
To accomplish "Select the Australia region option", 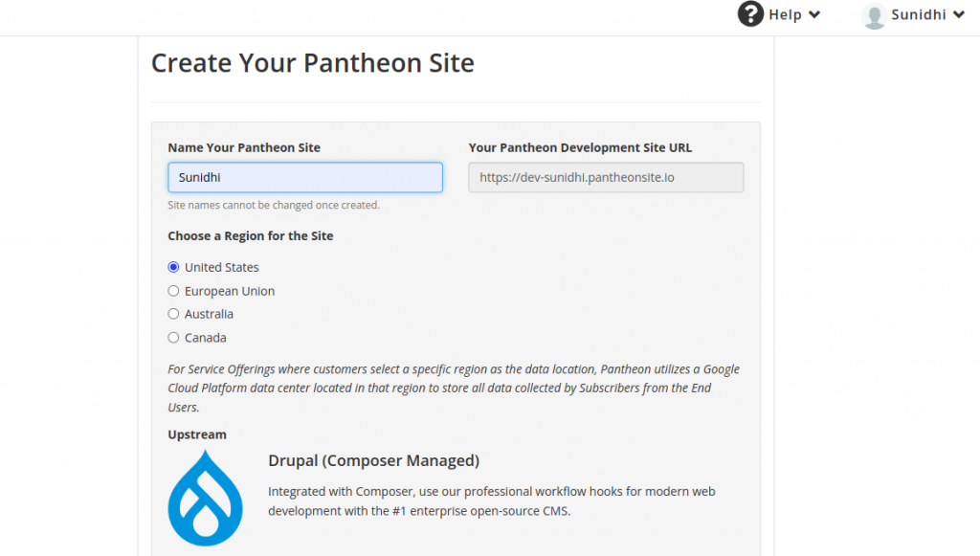I will click(x=173, y=313).
